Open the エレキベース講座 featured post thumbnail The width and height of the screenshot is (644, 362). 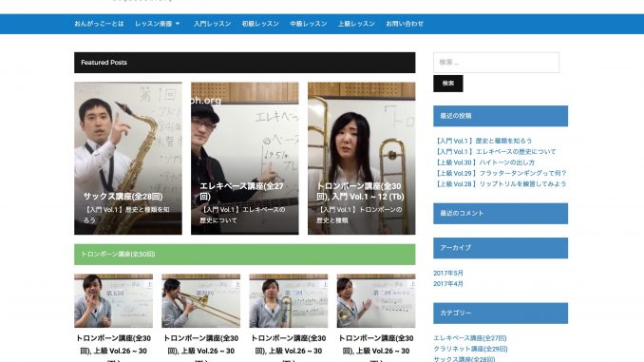pos(245,158)
